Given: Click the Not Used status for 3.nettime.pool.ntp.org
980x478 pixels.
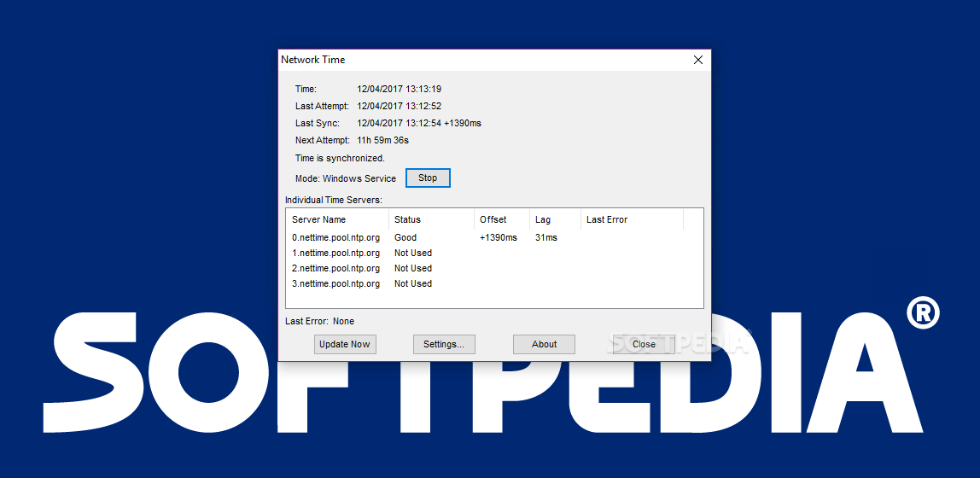Looking at the screenshot, I should click(x=413, y=283).
